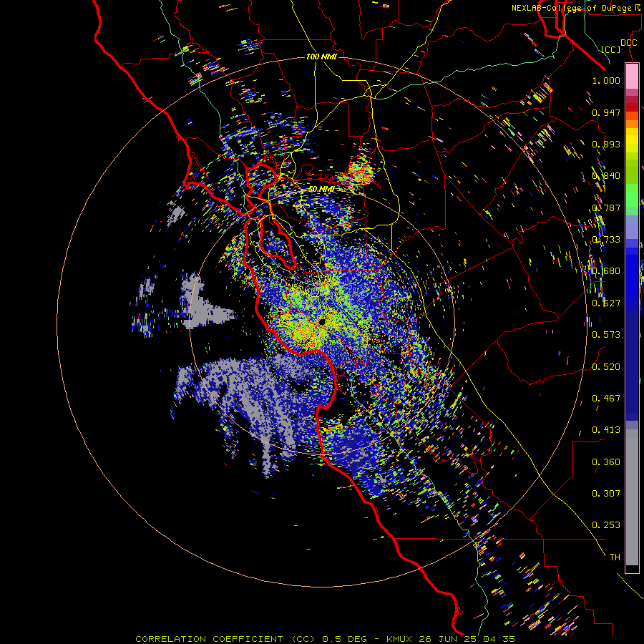Click the DCC label near the color scale
644x644 pixels.
[x=628, y=43]
